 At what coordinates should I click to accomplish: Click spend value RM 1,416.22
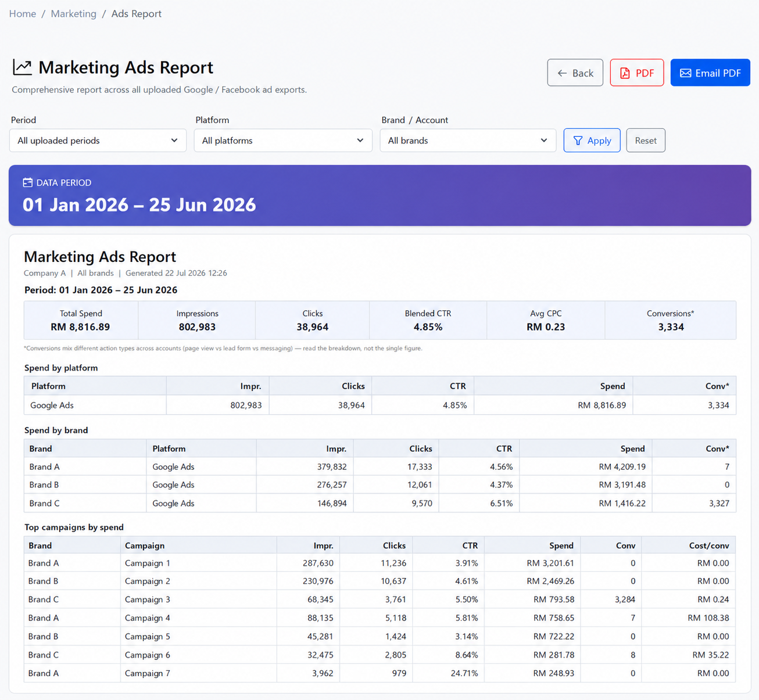(x=622, y=503)
